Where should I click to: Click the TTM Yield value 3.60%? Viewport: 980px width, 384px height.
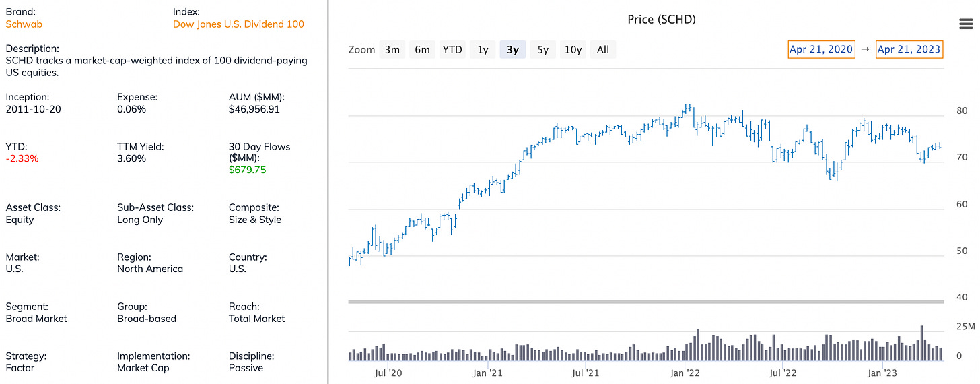point(131,158)
